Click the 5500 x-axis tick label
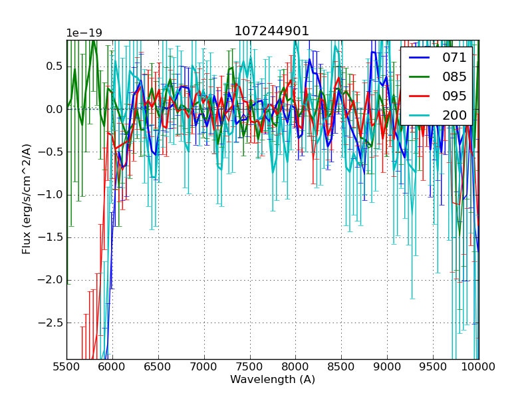532x399 pixels. pyautogui.click(x=66, y=366)
